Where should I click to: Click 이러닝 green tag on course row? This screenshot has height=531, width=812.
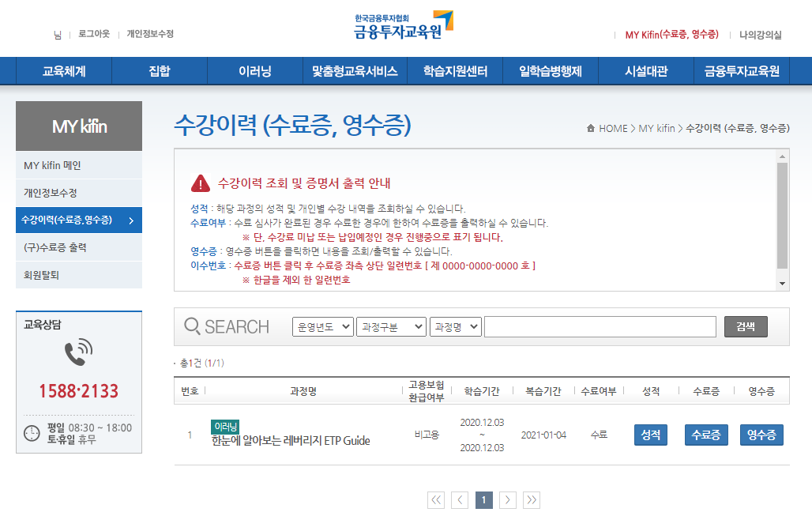(225, 427)
